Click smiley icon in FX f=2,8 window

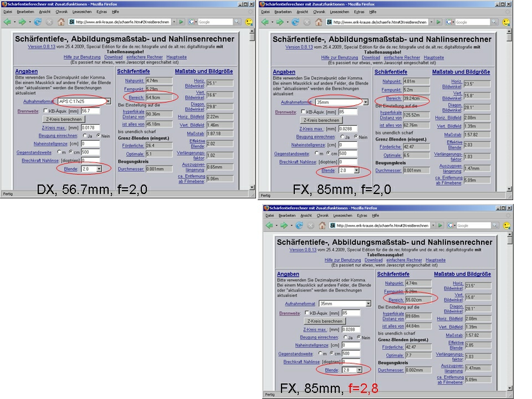point(507,226)
